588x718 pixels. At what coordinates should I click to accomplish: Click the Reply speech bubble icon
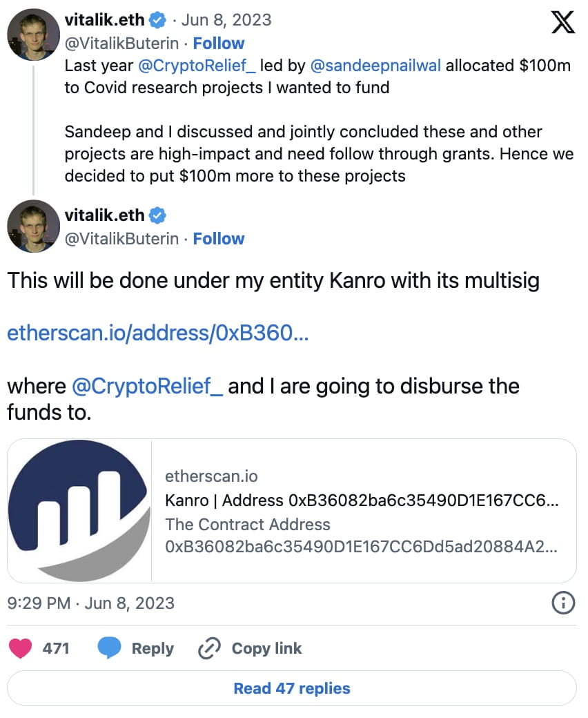click(112, 648)
